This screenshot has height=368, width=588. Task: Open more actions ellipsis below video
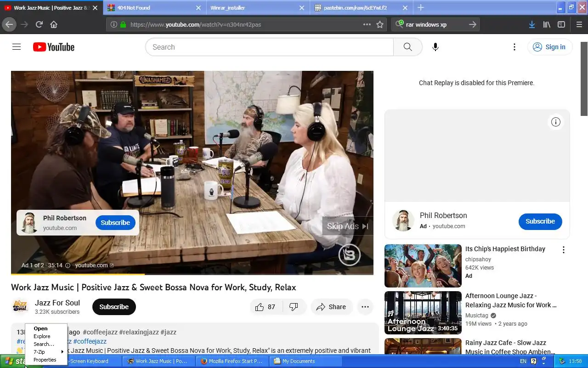[365, 307]
